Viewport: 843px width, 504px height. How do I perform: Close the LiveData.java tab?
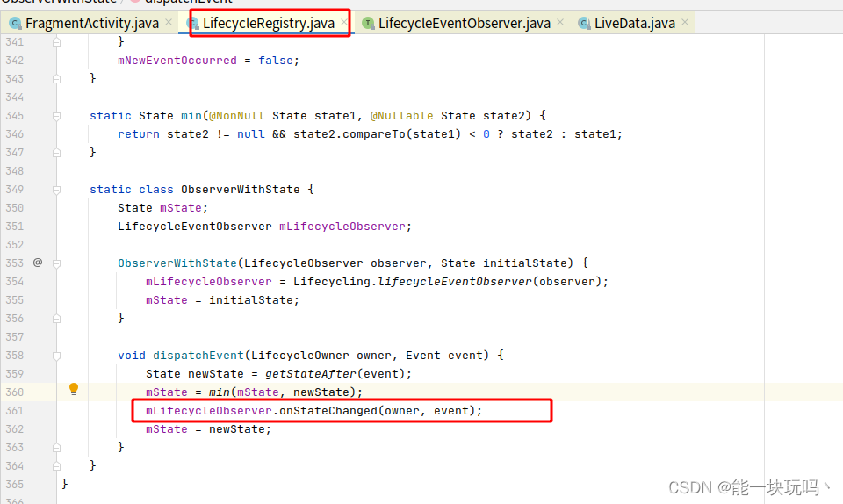[684, 22]
